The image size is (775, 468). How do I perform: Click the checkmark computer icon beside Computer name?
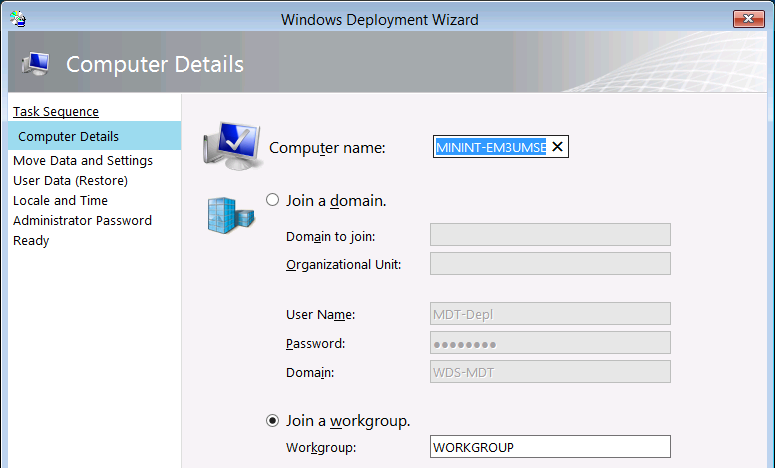point(232,146)
